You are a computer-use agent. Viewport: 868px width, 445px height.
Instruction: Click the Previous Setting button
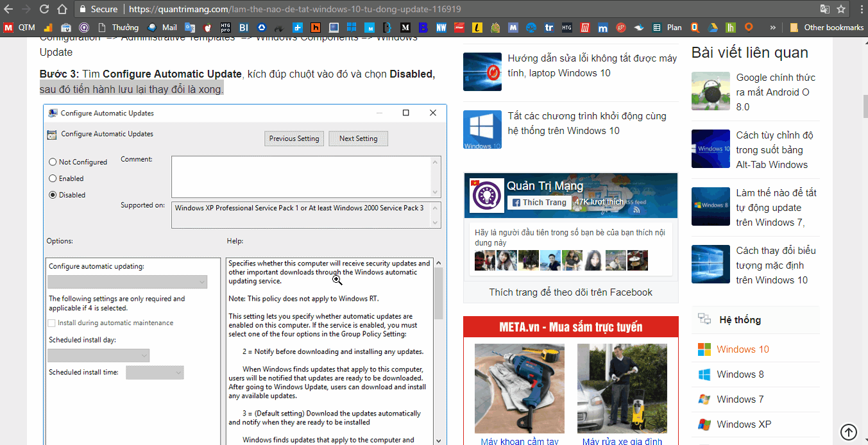[294, 138]
